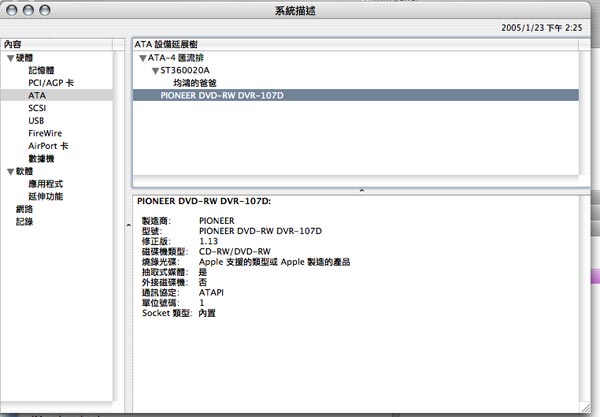
Task: Open 延伸功能 under software
Action: [46, 196]
